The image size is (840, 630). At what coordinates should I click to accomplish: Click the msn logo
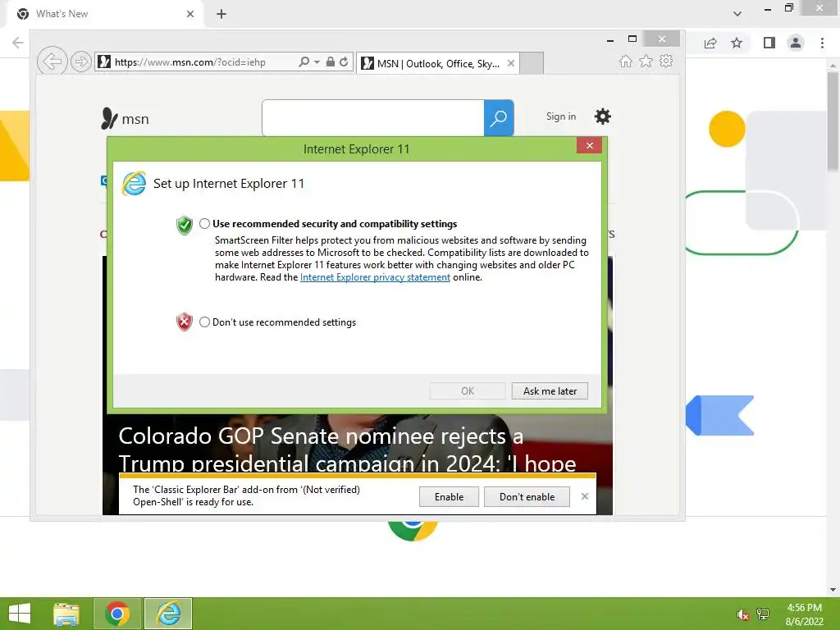pos(125,119)
